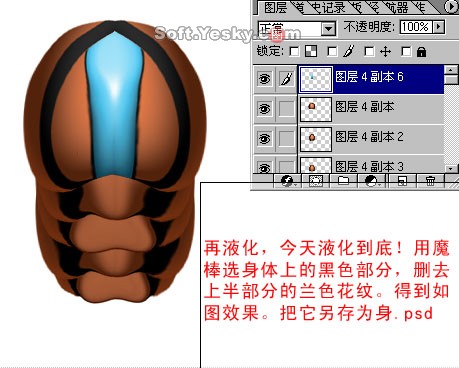Image resolution: width=459 pixels, height=368 pixels.
Task: Expand the opacity slider arrow
Action: click(439, 27)
